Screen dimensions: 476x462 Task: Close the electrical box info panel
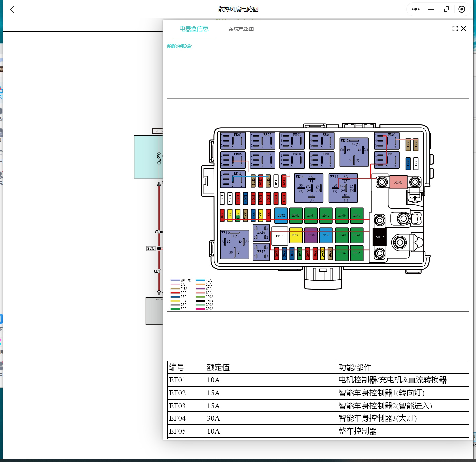(x=464, y=29)
